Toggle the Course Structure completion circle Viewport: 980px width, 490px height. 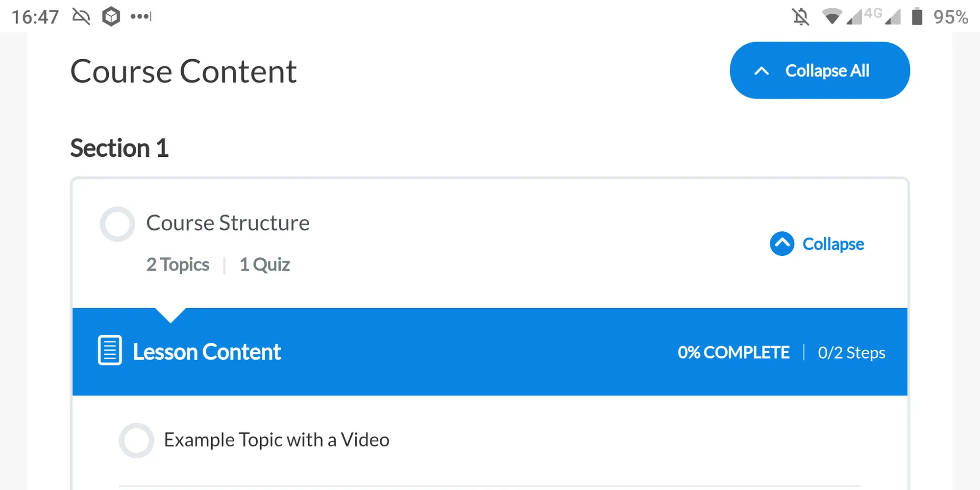pos(118,224)
